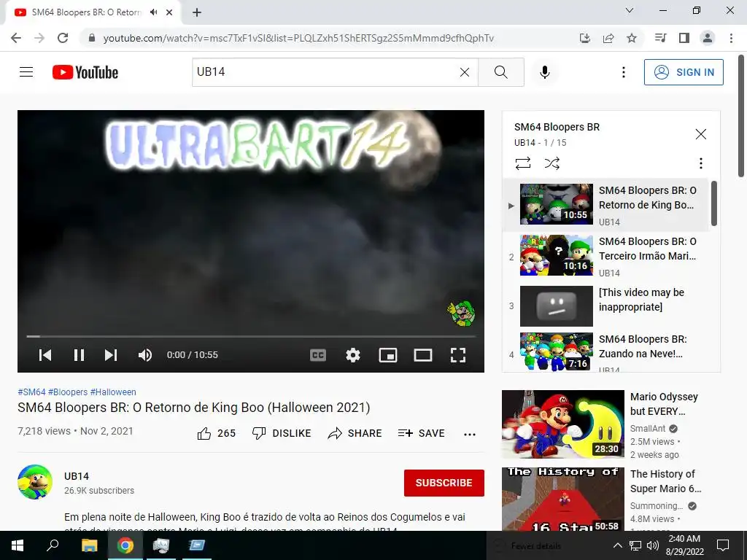Share the video
747x560 pixels.
pos(355,433)
